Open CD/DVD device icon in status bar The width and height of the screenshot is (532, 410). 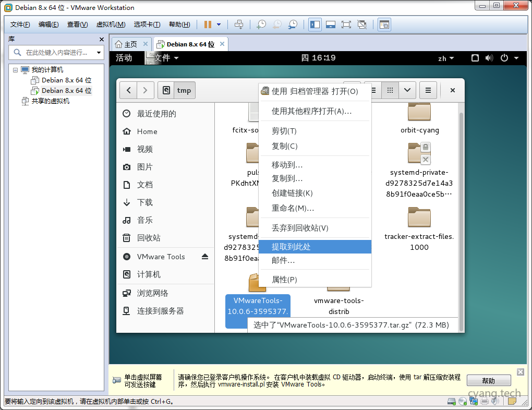click(x=462, y=401)
